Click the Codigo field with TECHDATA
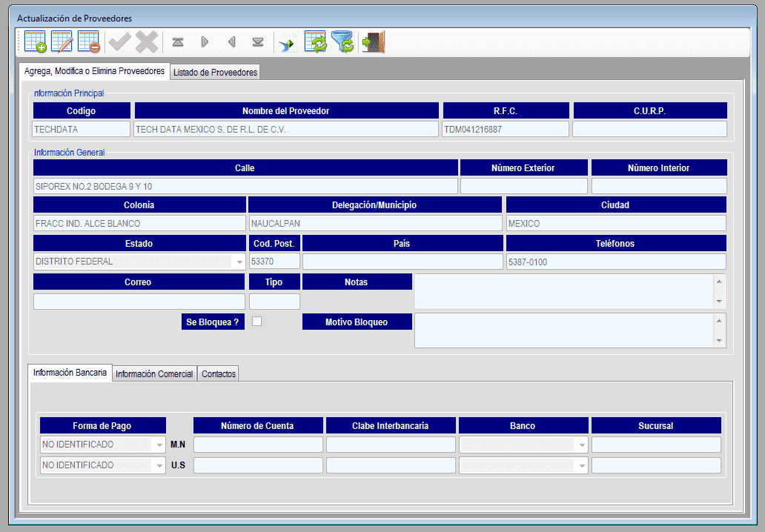765x532 pixels. 82,129
